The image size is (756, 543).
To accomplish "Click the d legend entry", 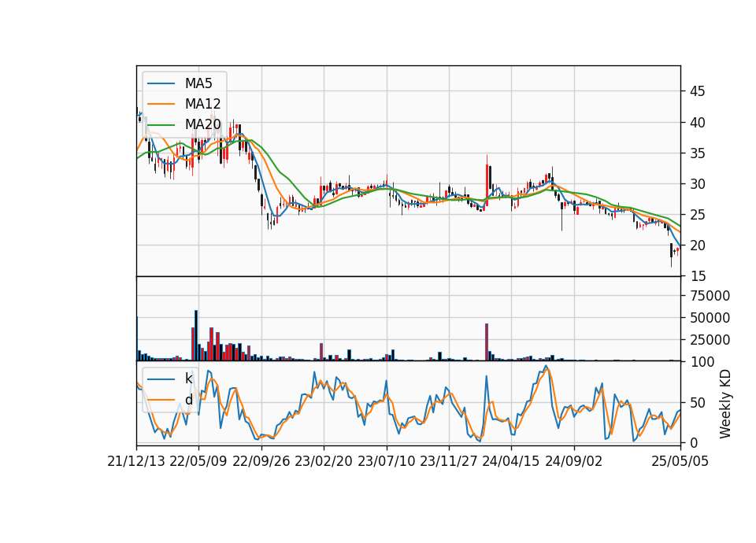I will click(188, 400).
